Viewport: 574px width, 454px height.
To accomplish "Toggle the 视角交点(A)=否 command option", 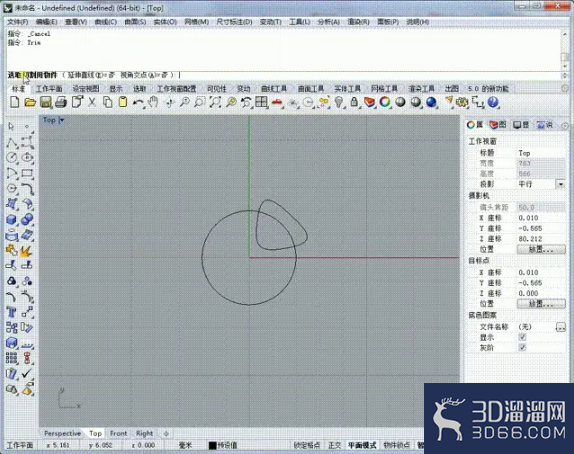I will click(144, 75).
